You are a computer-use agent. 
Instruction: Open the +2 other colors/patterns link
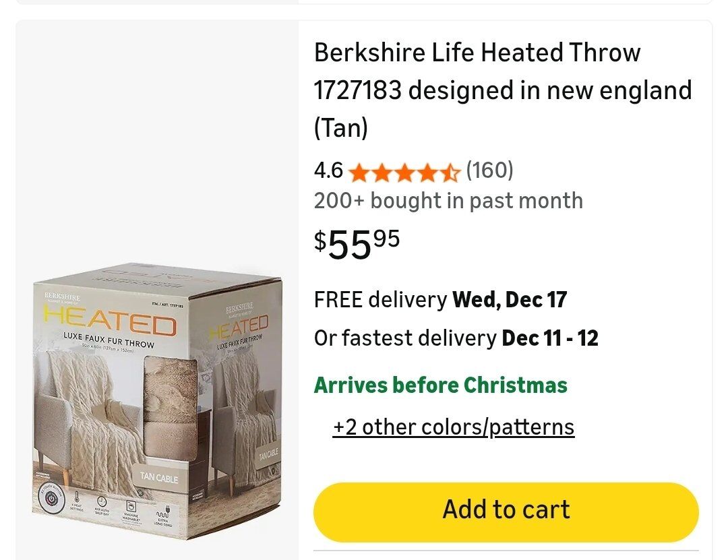coord(453,427)
